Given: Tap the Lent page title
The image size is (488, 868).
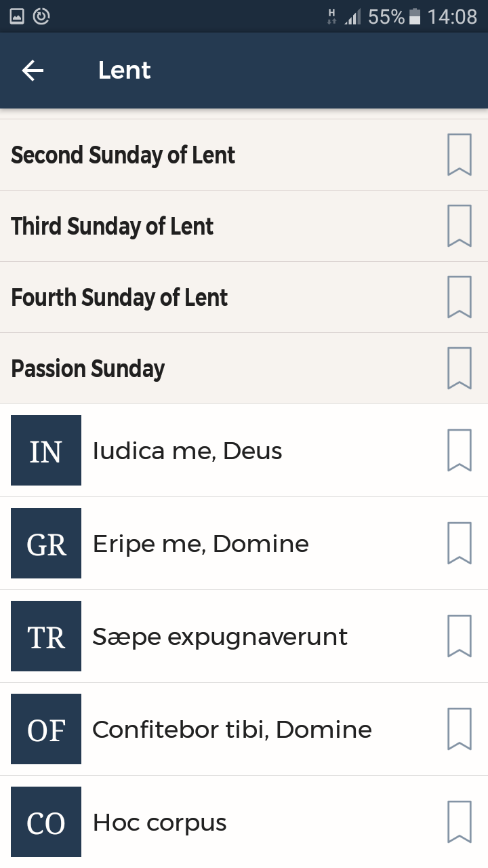Looking at the screenshot, I should 125,71.
